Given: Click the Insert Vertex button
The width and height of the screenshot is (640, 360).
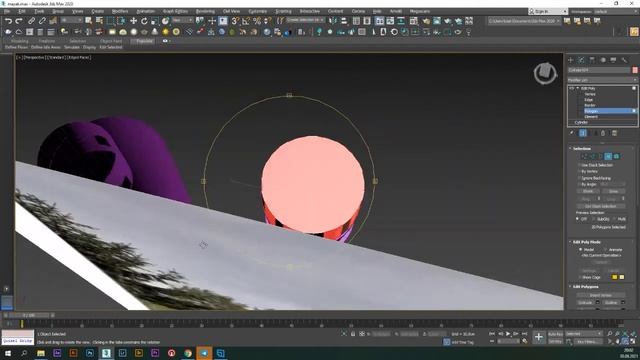Looking at the screenshot, I should coord(600,295).
